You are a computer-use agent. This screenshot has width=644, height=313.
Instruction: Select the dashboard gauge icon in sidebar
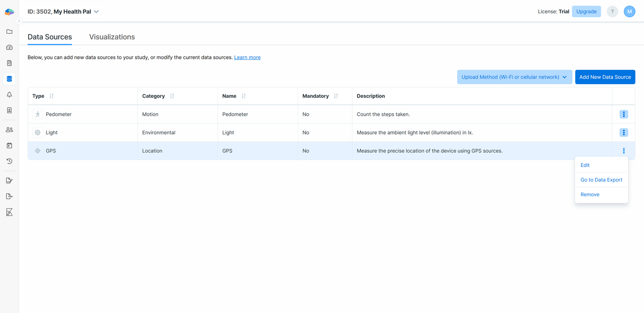pyautogui.click(x=9, y=47)
